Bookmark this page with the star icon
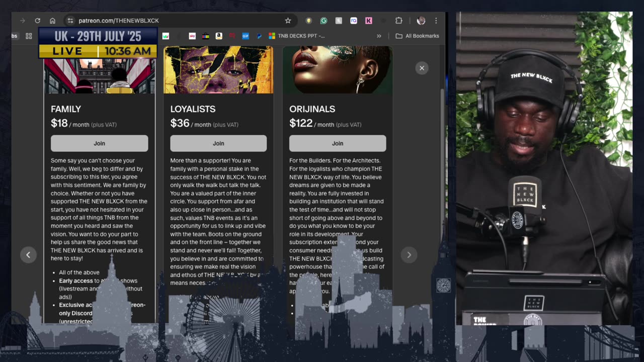Screen dimensions: 644x362 point(288,21)
